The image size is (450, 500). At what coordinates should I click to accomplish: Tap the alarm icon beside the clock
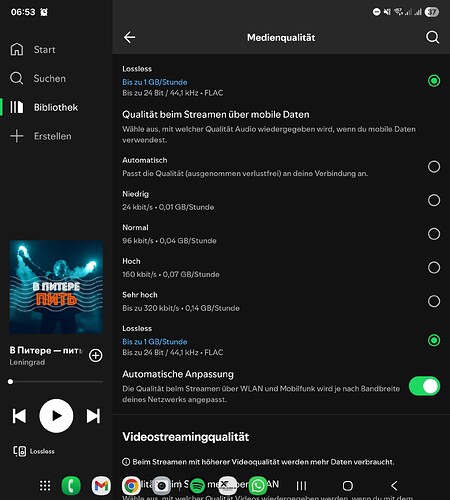(x=44, y=12)
